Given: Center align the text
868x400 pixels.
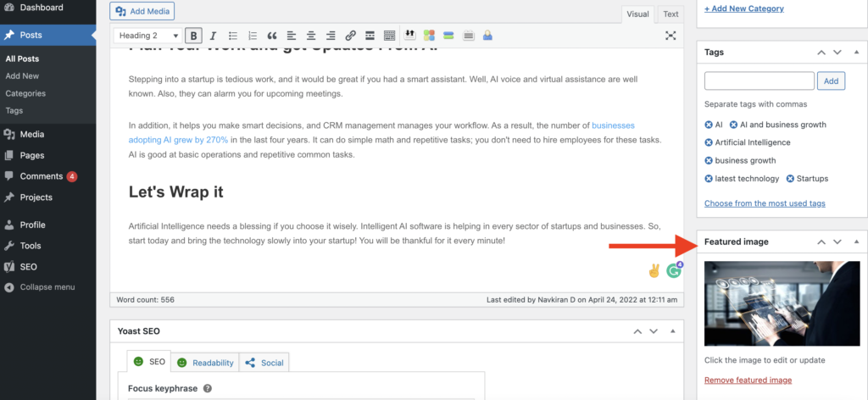Looking at the screenshot, I should [x=311, y=36].
